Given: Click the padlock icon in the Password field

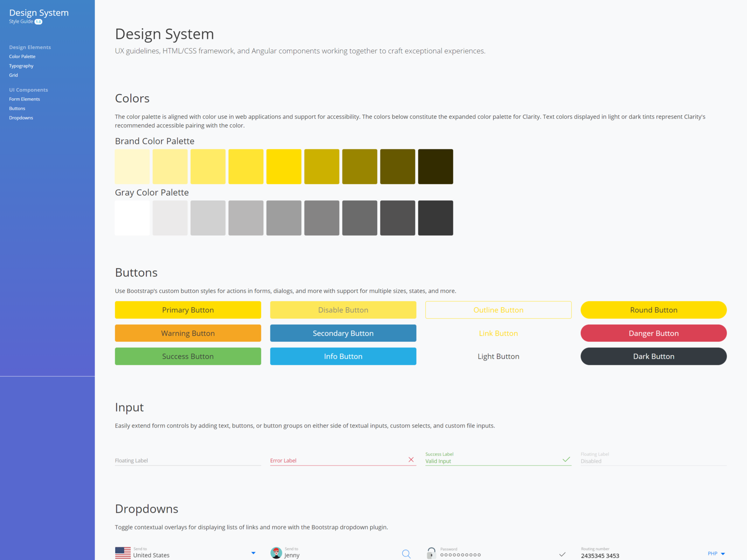Looking at the screenshot, I should pyautogui.click(x=431, y=553).
